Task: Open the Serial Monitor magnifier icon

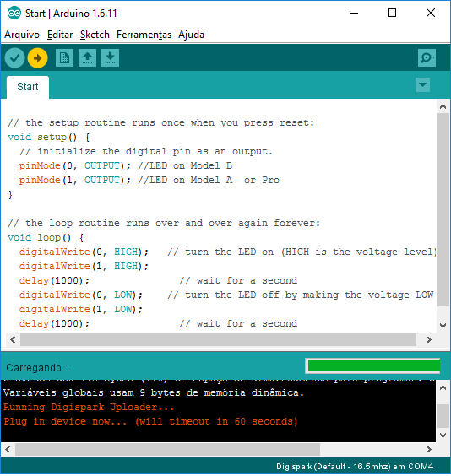Action: [x=427, y=57]
